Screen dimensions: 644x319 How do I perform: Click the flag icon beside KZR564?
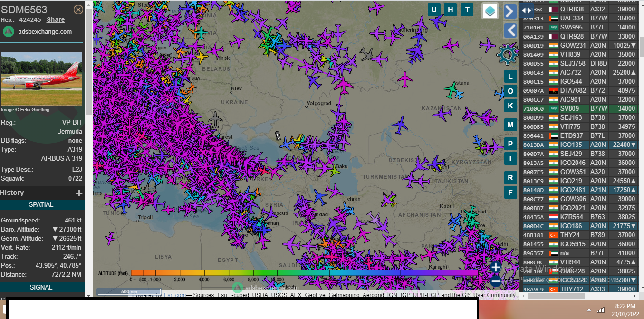[x=553, y=217]
